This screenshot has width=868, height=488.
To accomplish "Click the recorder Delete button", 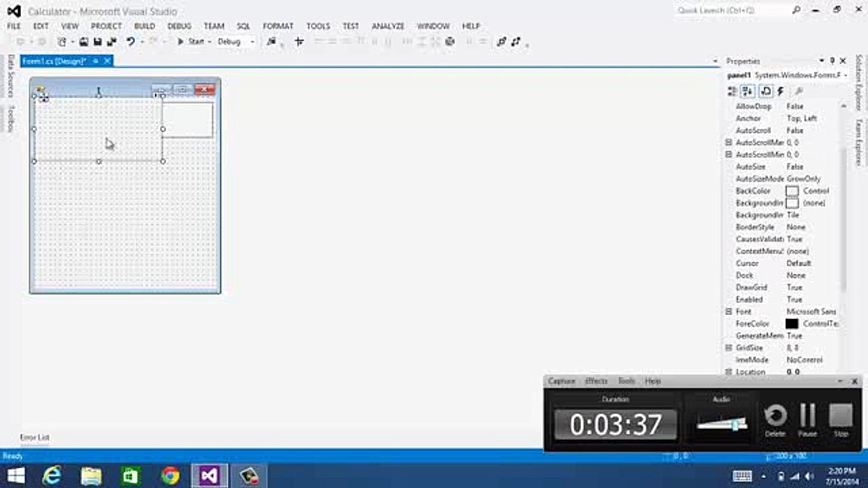I will tap(775, 420).
